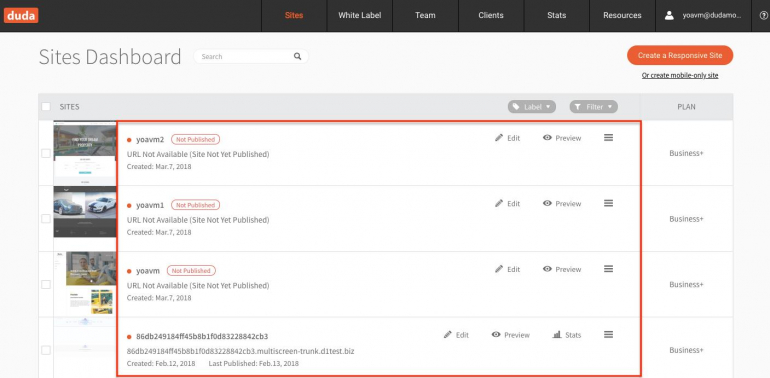
Task: Open the yoavm1 cars site thumbnail
Action: [x=84, y=212]
